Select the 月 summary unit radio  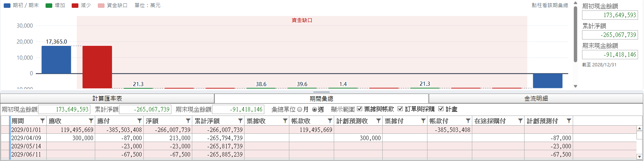[x=299, y=110]
